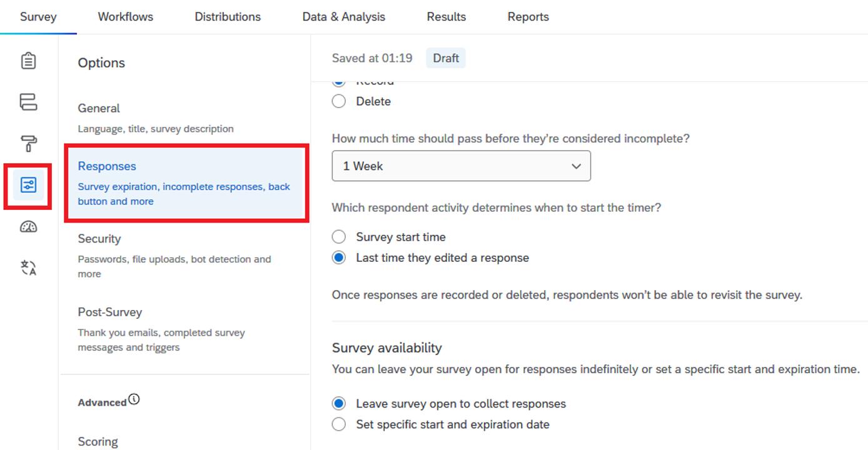
Task: Open the Quota gauge icon
Action: 28,226
